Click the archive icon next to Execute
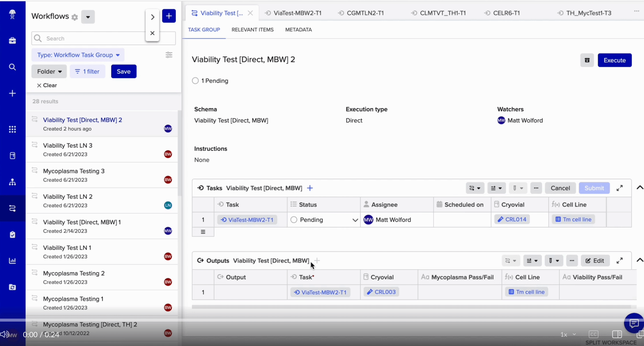Image resolution: width=644 pixels, height=346 pixels. tap(587, 60)
